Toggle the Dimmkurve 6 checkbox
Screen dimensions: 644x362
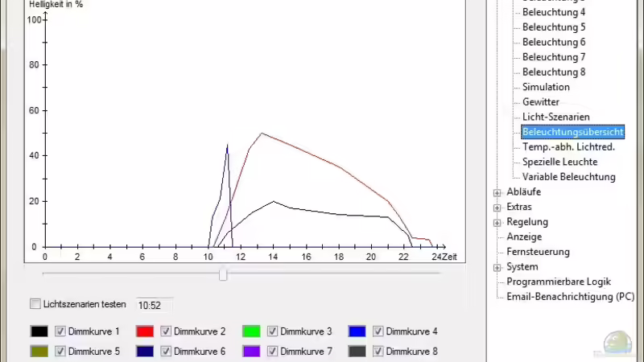tap(166, 352)
